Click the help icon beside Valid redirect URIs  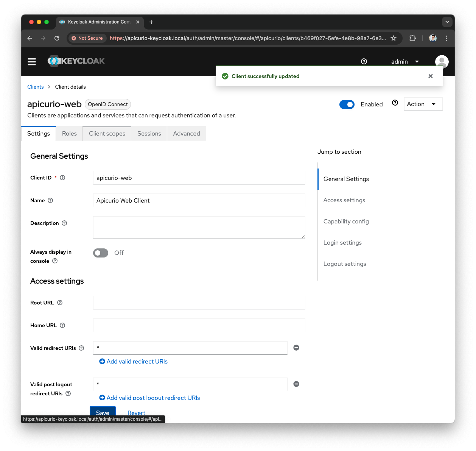tap(82, 348)
